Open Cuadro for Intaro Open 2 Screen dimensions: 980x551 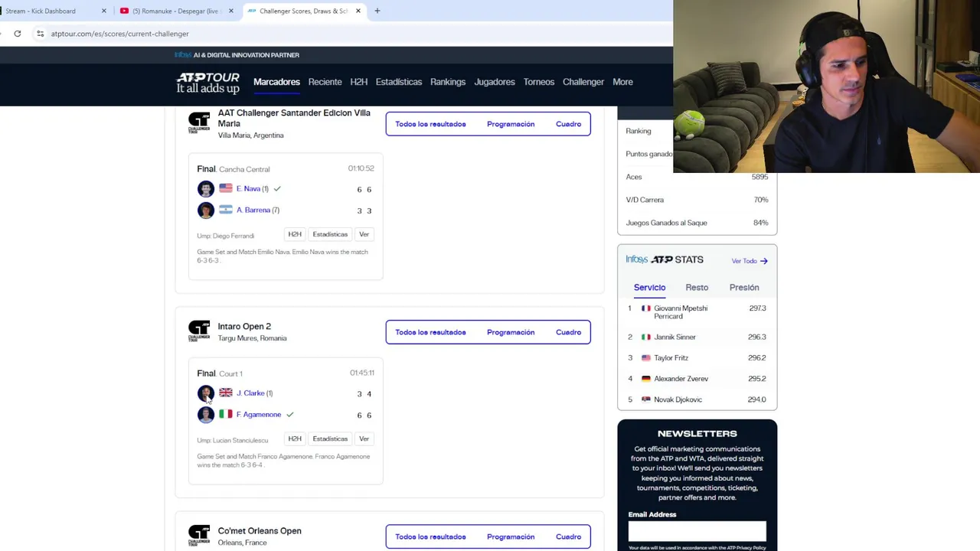pos(568,332)
